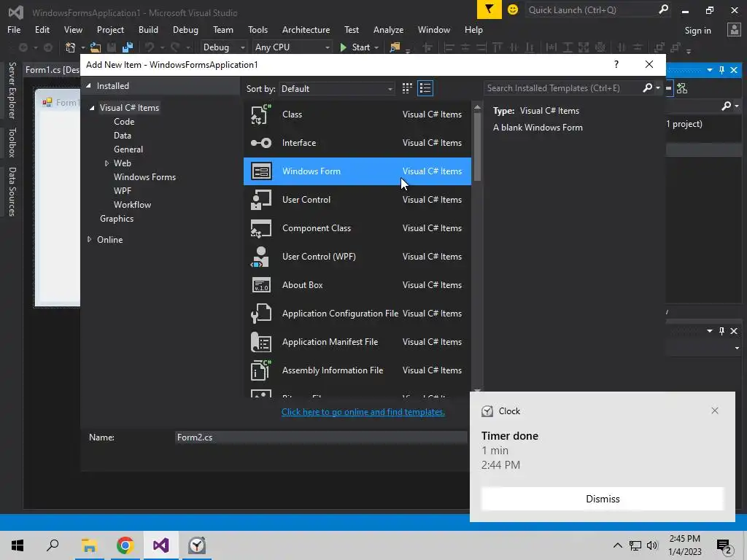747x560 pixels.
Task: Dismiss the Timer done notification
Action: [603, 499]
